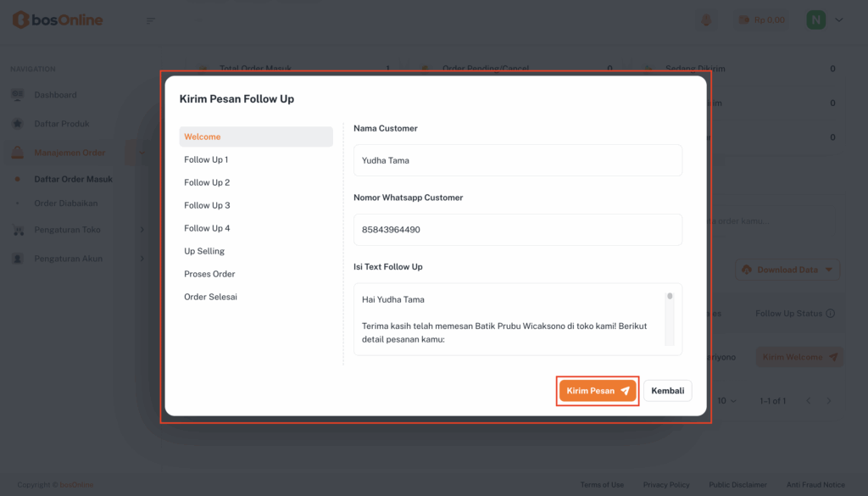The image size is (868, 496).
Task: Click the Pengaturan Akun user icon
Action: [x=18, y=259]
